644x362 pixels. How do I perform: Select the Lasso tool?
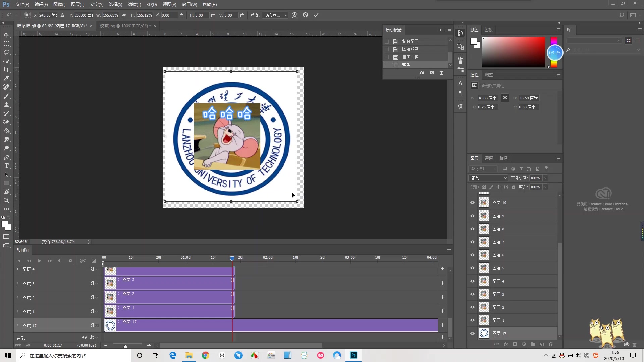(6, 52)
